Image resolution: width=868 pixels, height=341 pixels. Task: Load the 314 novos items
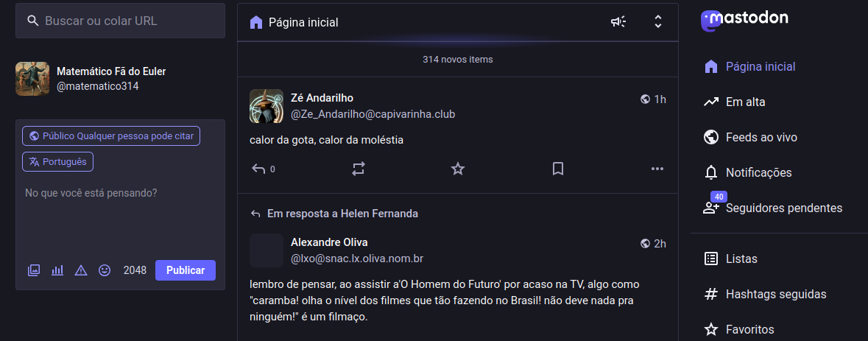coord(457,59)
